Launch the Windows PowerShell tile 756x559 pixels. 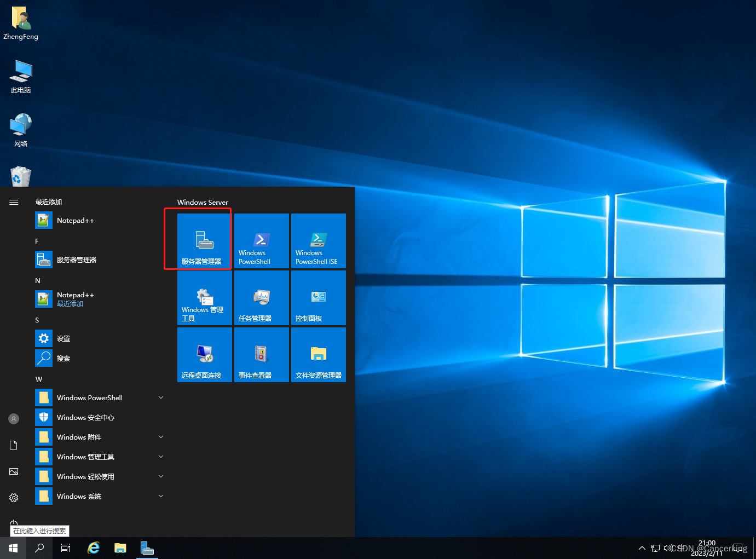click(262, 241)
